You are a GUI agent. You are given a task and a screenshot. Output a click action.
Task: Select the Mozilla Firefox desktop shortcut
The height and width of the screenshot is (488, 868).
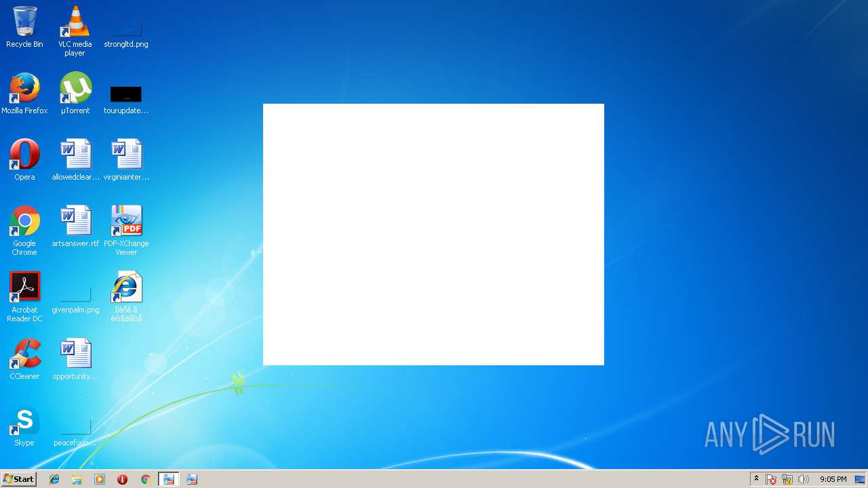tap(24, 94)
